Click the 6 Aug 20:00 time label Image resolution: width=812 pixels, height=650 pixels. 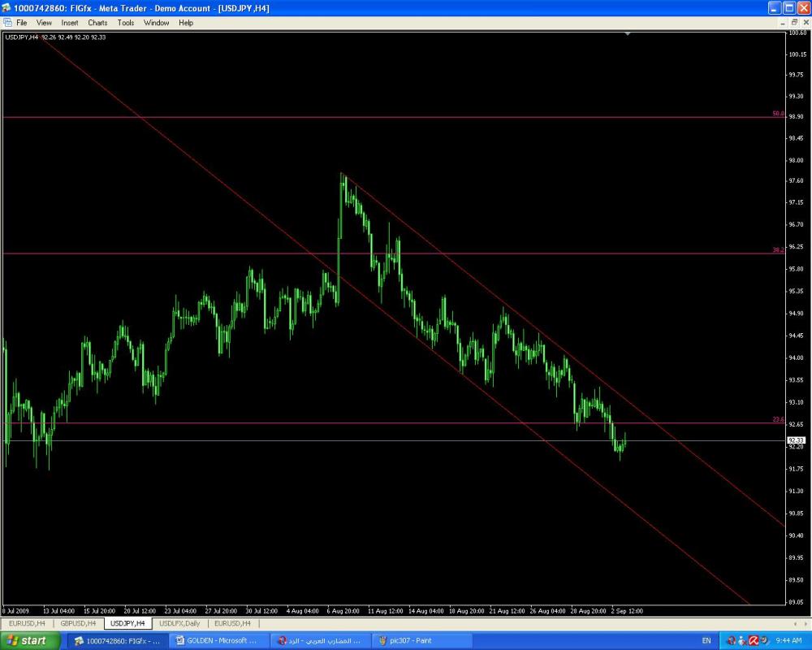(343, 611)
